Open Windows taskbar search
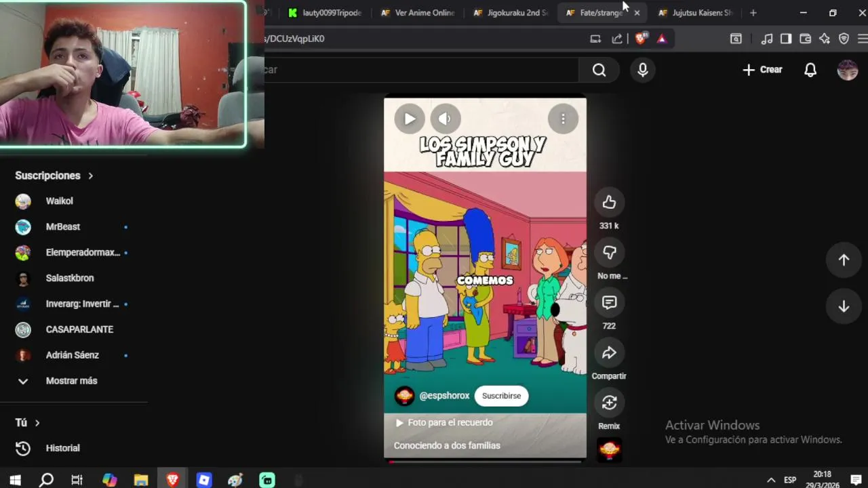This screenshot has height=488, width=868. [46, 480]
